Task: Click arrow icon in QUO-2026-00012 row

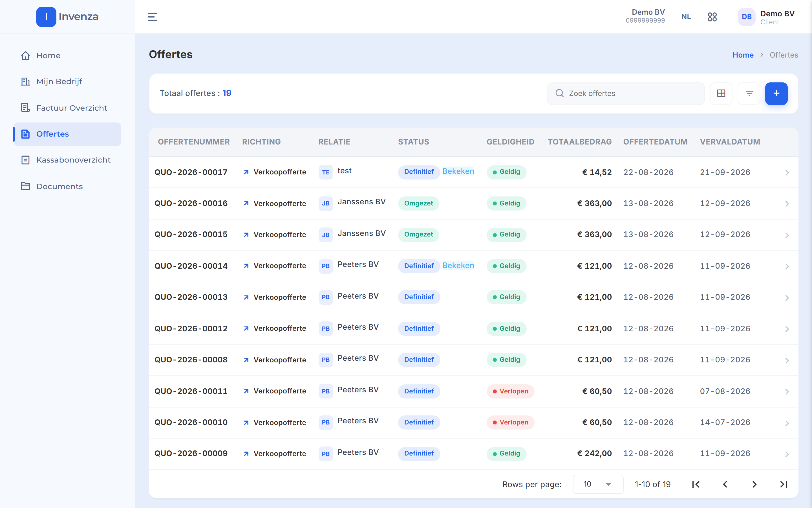Action: [x=246, y=329]
